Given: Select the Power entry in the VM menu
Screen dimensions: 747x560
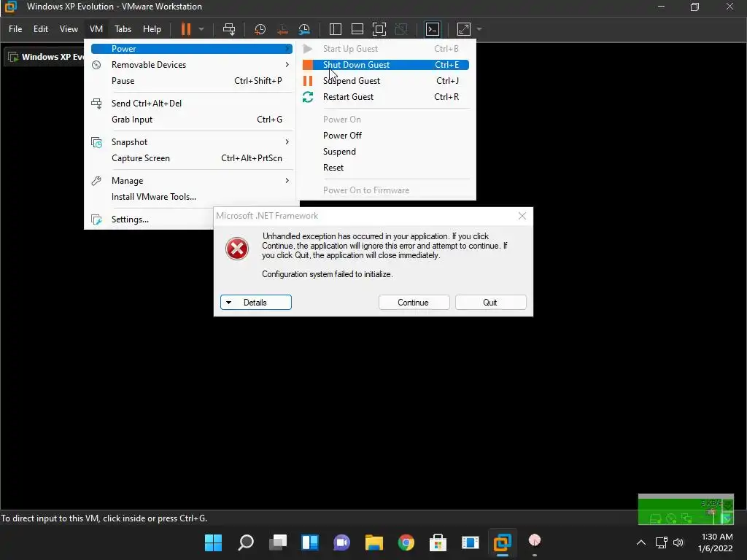Looking at the screenshot, I should 192,49.
